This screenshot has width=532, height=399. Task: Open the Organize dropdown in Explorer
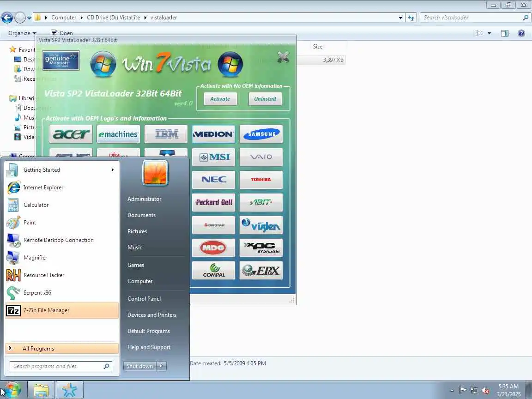pos(22,33)
